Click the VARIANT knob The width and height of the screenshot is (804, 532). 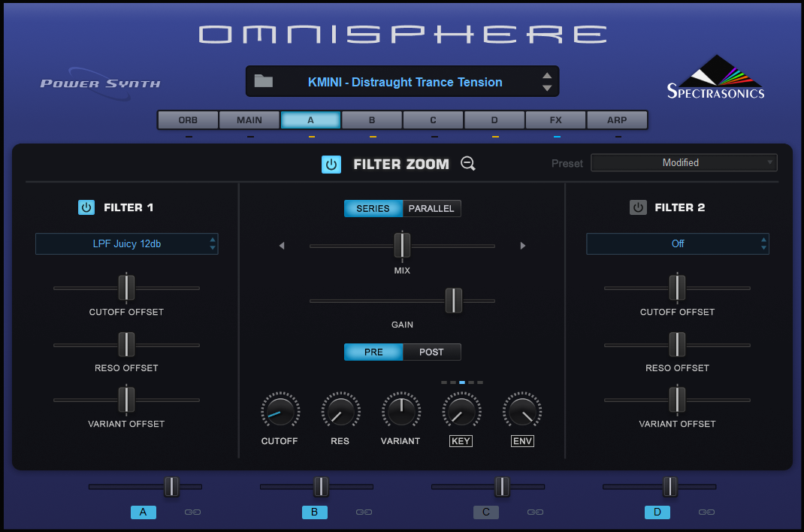(401, 410)
